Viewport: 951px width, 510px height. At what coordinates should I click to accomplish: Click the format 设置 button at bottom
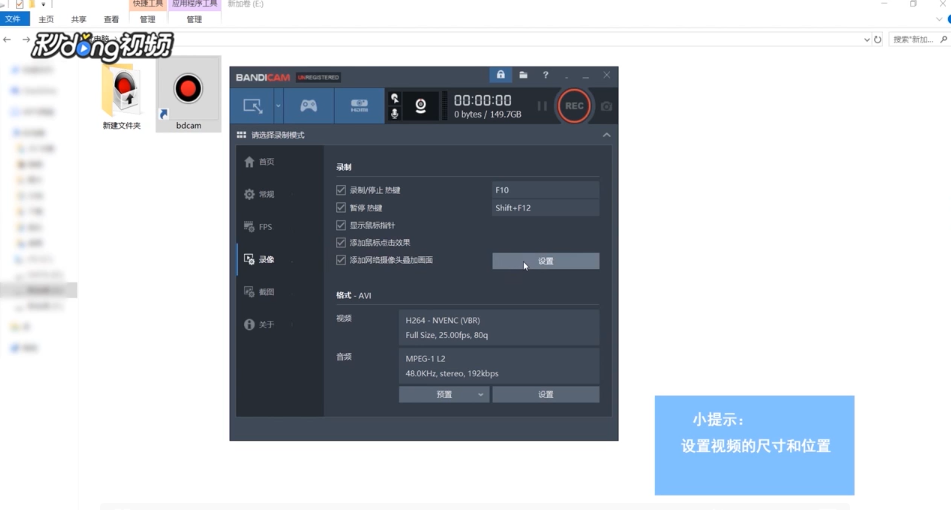(545, 394)
